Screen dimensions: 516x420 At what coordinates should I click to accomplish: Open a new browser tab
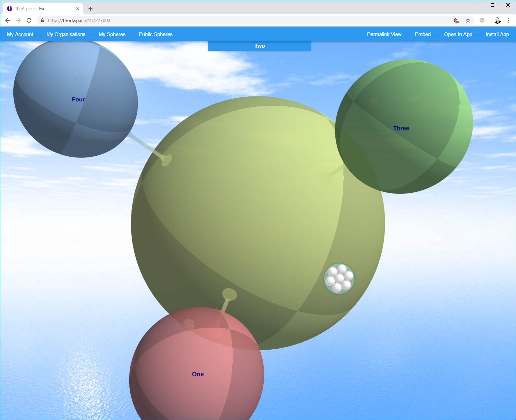point(90,9)
